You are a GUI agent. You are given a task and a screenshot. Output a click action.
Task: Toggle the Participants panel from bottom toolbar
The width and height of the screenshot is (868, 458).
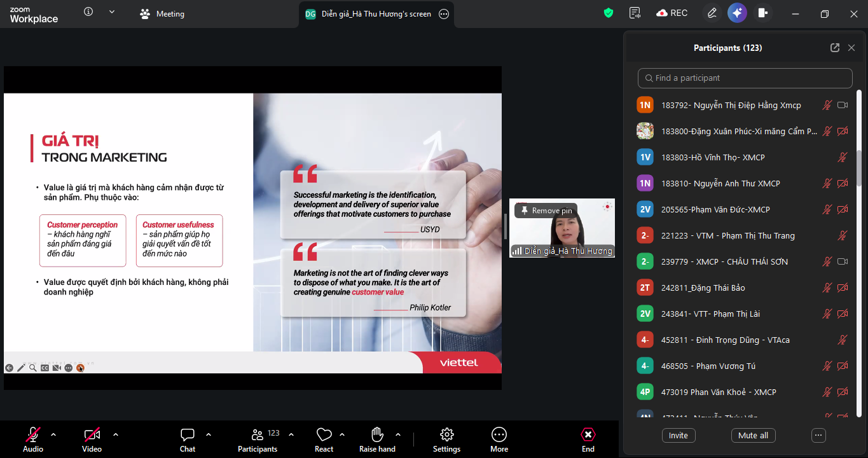click(x=258, y=435)
